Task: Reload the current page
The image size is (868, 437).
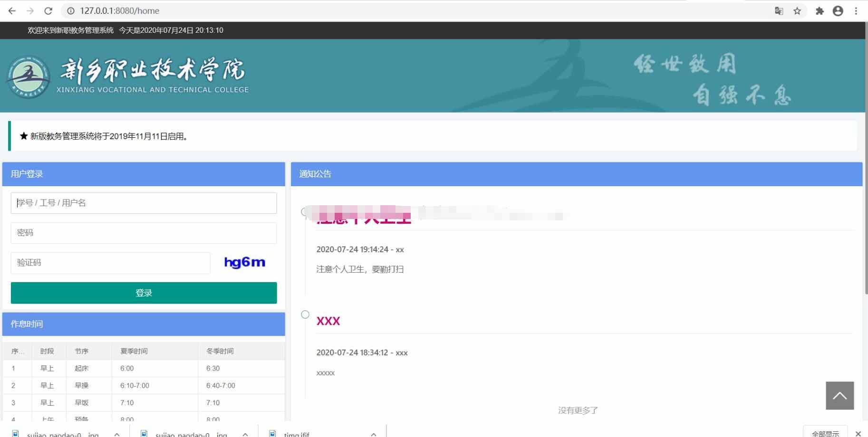Action: pos(48,10)
